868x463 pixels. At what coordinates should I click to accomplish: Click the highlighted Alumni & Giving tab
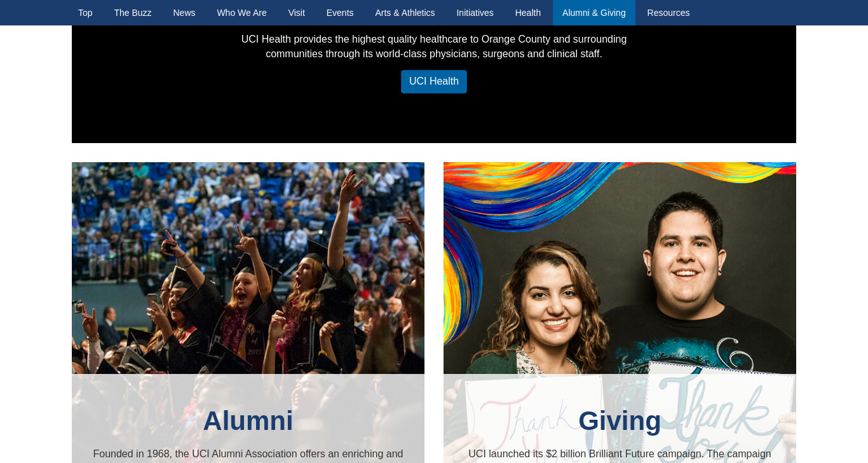594,13
